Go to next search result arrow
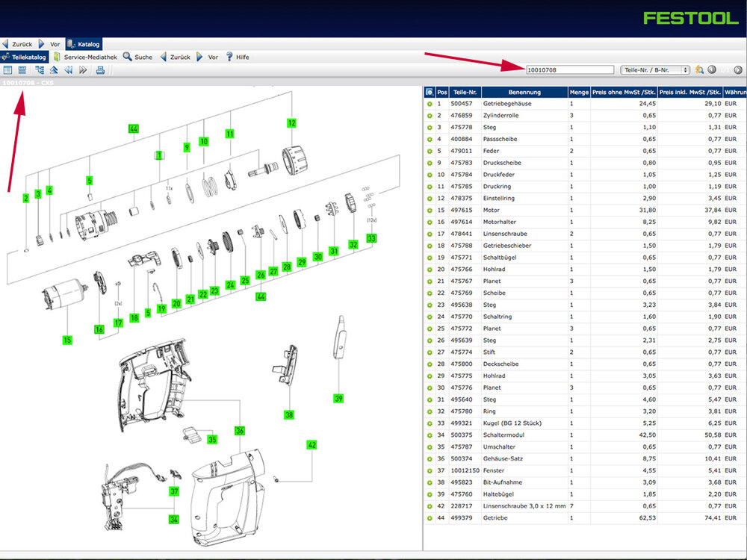 pos(737,69)
